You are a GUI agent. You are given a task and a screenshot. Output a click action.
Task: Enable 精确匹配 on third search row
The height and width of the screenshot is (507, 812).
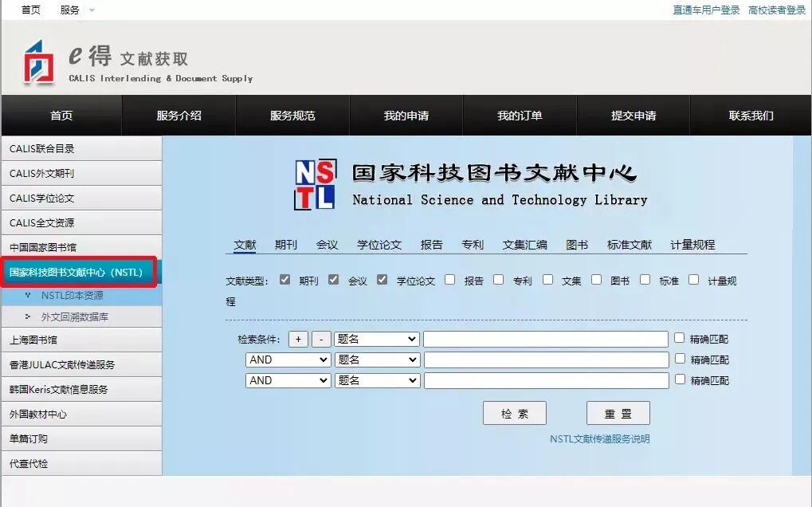[x=680, y=379]
